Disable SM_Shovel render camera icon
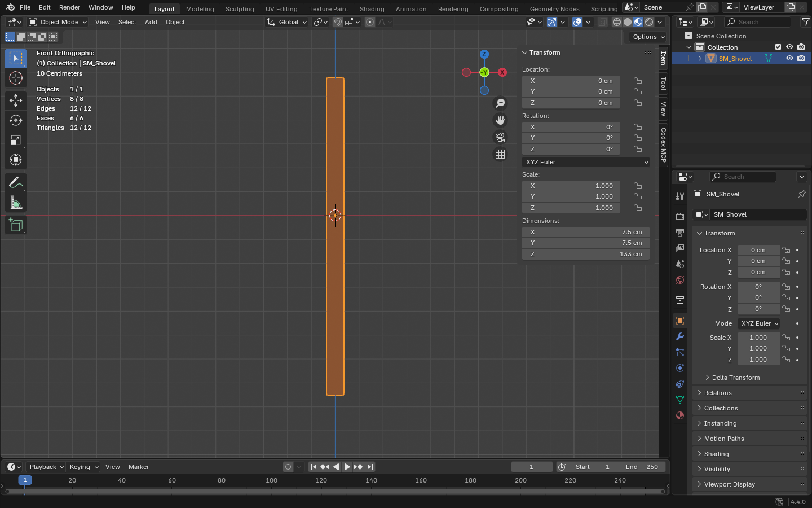812x508 pixels. coord(801,58)
